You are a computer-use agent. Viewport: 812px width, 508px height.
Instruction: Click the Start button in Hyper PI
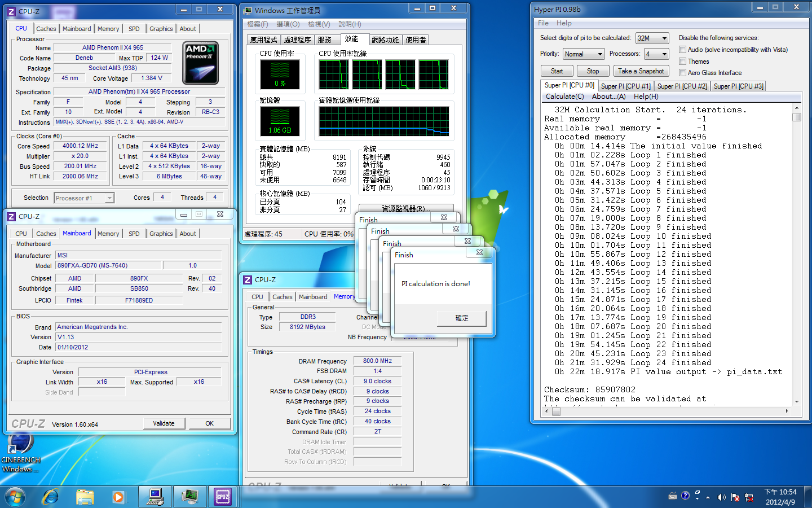557,71
